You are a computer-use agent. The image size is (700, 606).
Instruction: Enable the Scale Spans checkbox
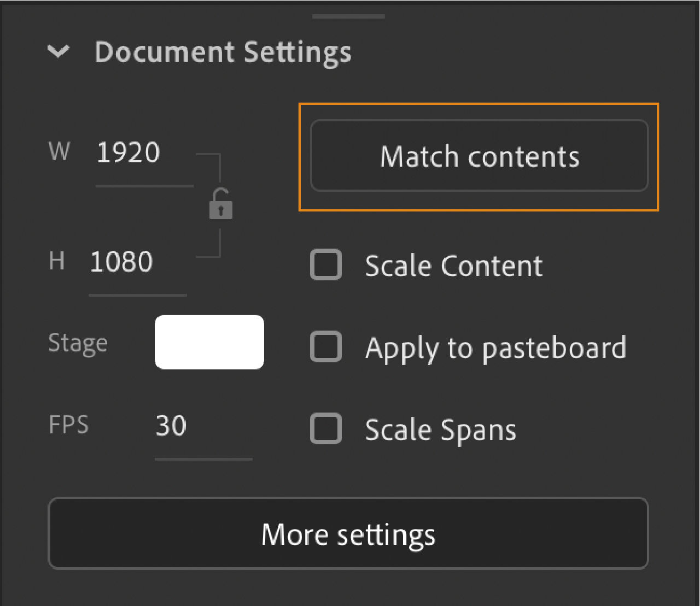[x=326, y=428]
